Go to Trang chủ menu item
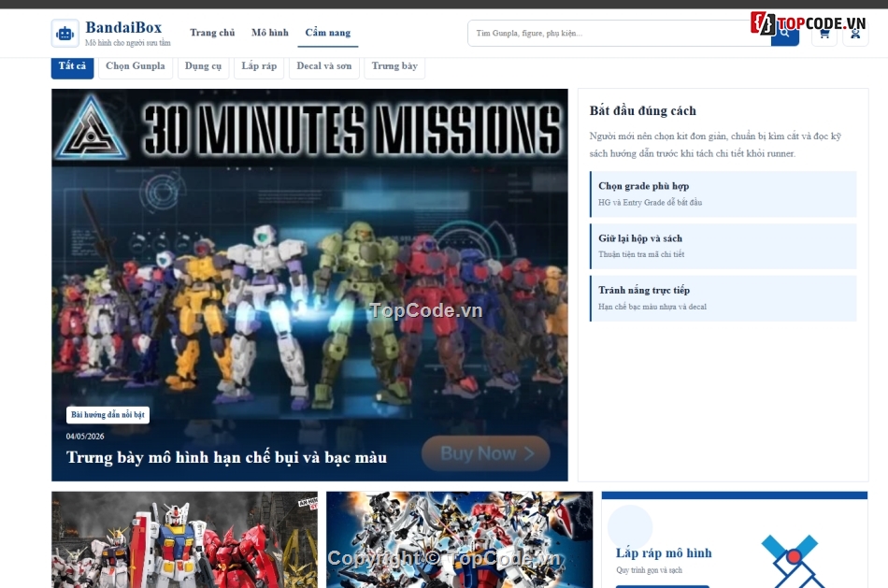 [212, 33]
